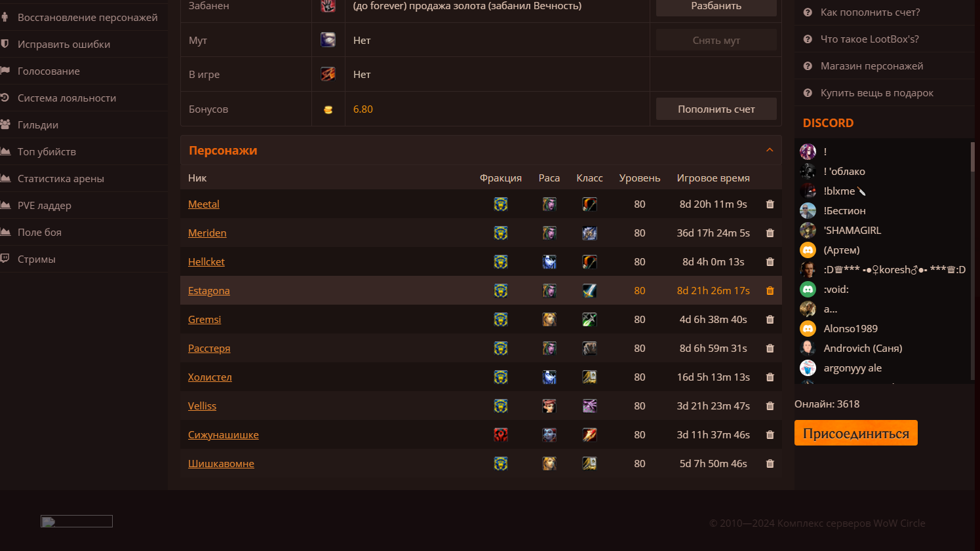
Task: Click the Присоединиться Discord button
Action: [855, 433]
